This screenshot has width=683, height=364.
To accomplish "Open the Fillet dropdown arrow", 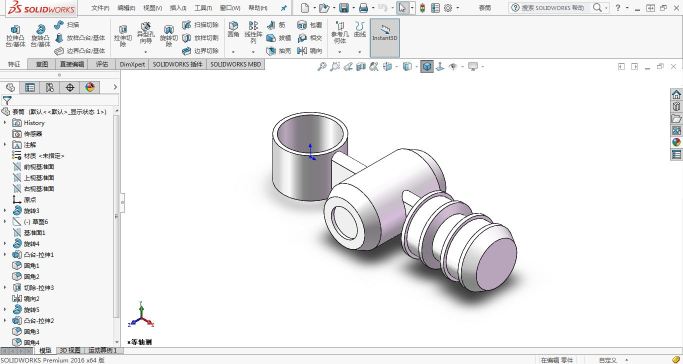I will tap(233, 52).
